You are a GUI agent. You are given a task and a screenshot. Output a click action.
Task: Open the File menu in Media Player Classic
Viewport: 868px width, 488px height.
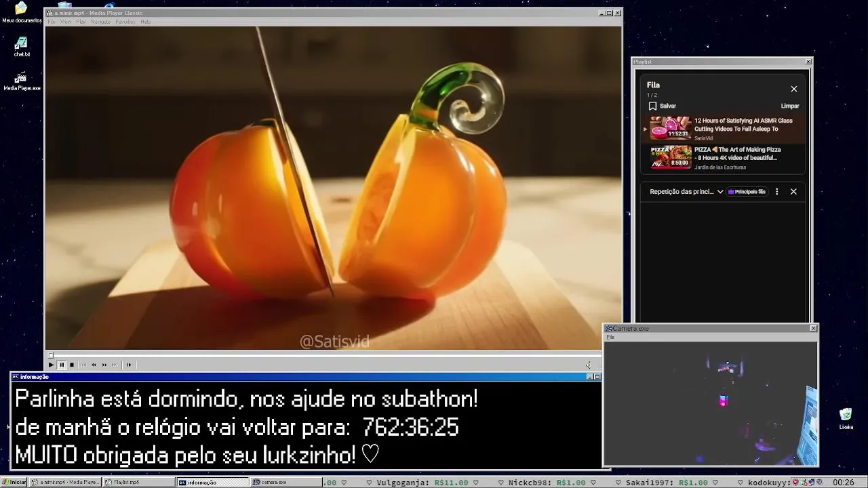(x=52, y=22)
